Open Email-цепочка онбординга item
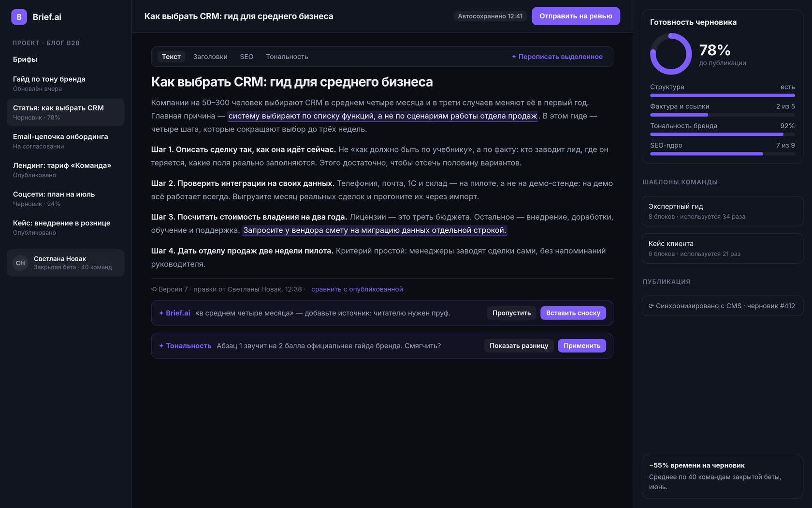This screenshot has width=812, height=508. click(66, 141)
